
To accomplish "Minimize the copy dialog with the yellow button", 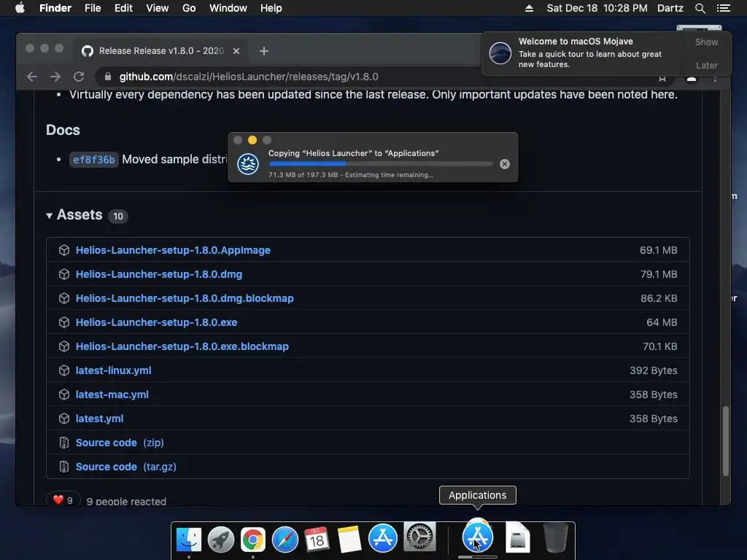I will 252,140.
